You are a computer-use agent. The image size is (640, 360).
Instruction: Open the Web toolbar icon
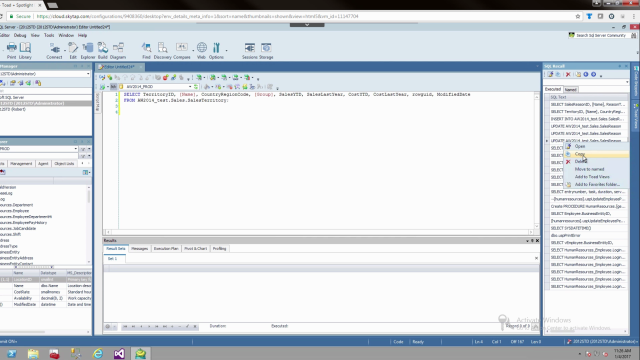point(201,51)
